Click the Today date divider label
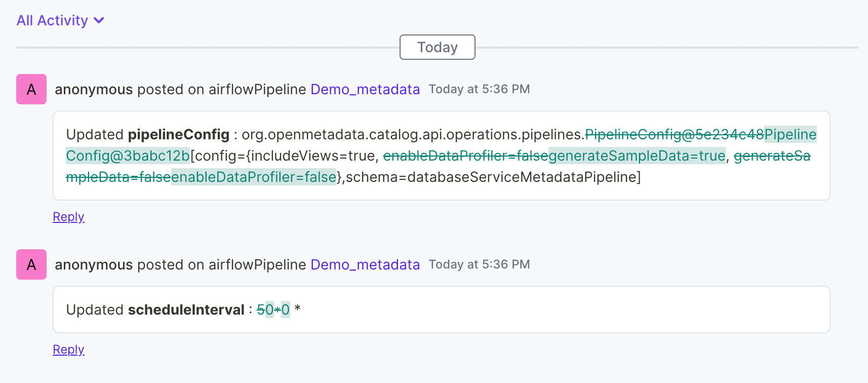The width and height of the screenshot is (868, 383). (438, 47)
